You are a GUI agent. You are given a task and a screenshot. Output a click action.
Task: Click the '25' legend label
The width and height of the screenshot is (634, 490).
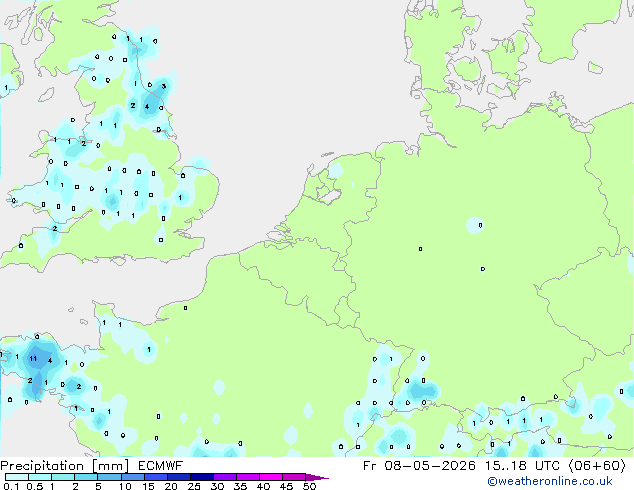(x=194, y=486)
